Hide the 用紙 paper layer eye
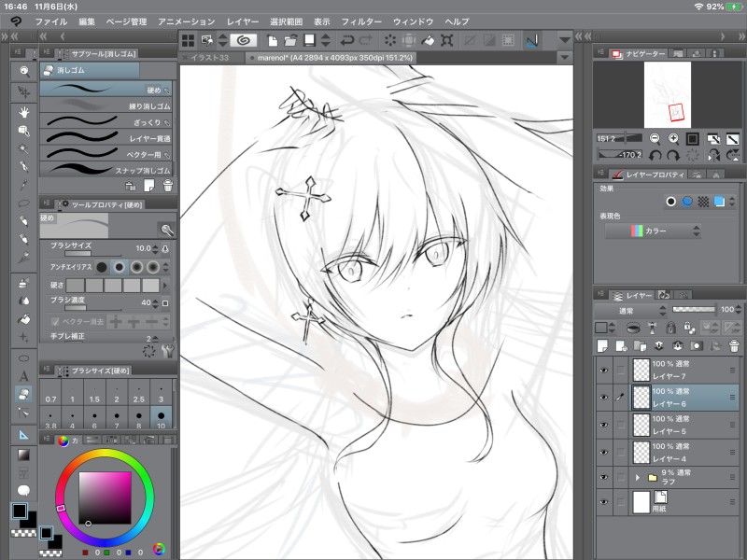Screen dimensions: 747x560 point(604,502)
